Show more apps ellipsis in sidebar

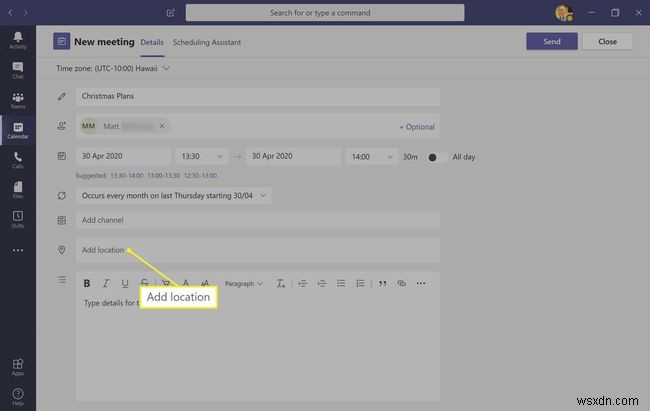click(x=18, y=250)
